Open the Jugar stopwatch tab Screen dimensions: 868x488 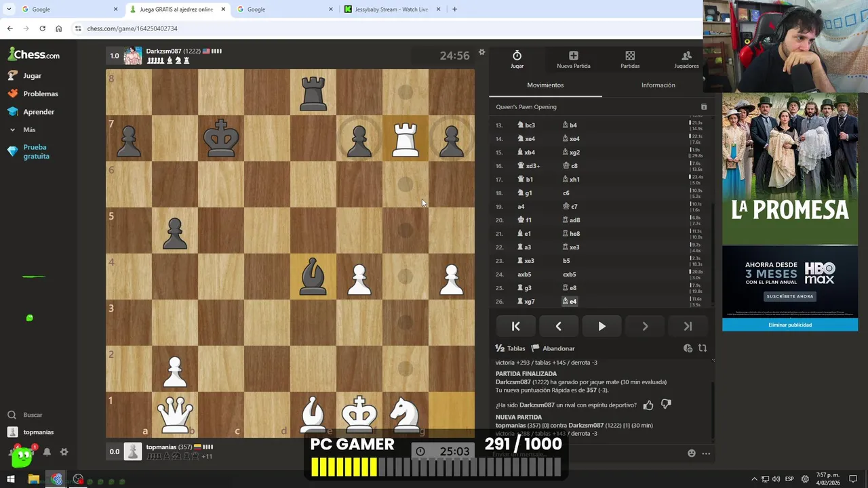tap(517, 59)
